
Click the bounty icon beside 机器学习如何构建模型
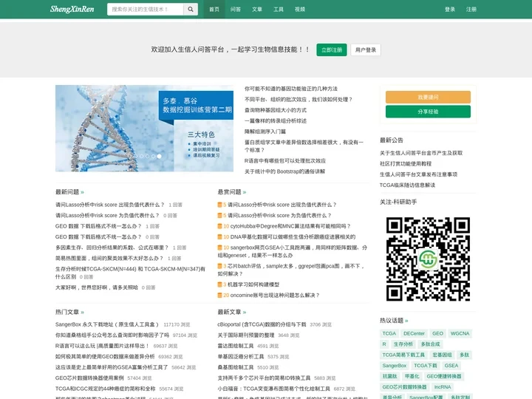(219, 284)
